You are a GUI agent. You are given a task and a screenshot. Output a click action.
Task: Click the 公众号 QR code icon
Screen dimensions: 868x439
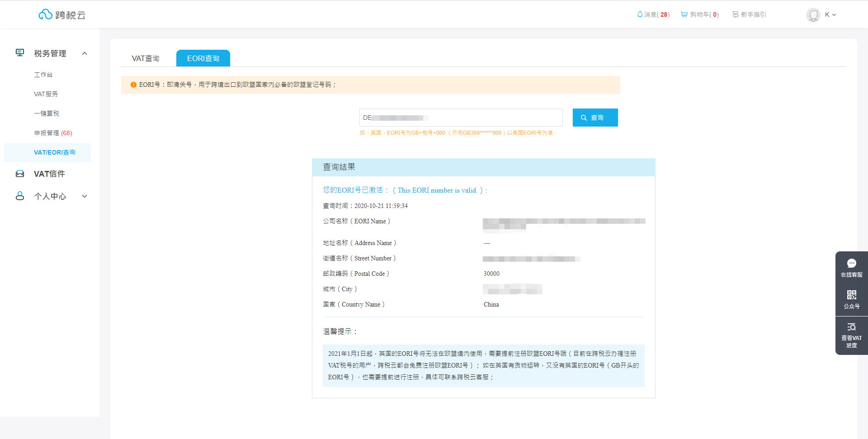[x=852, y=295]
